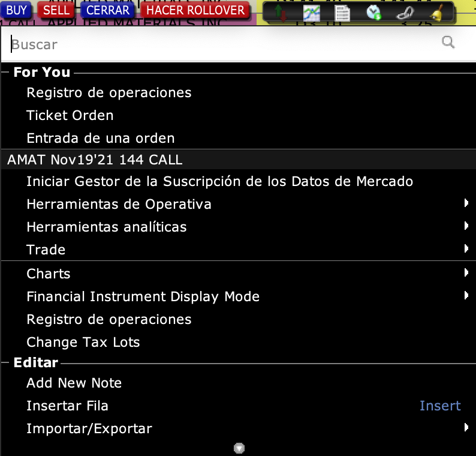The image size is (476, 456).
Task: Click the magnifier search icon
Action: [x=448, y=42]
